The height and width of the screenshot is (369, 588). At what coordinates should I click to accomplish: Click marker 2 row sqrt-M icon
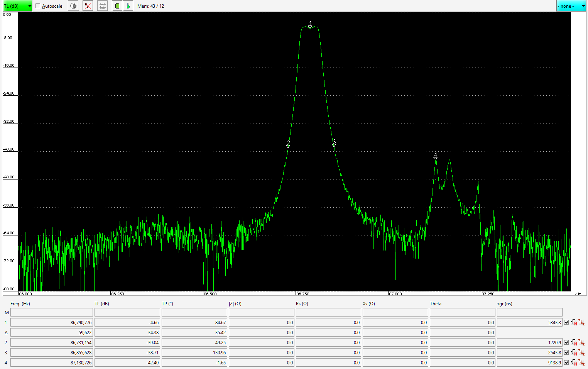574,342
